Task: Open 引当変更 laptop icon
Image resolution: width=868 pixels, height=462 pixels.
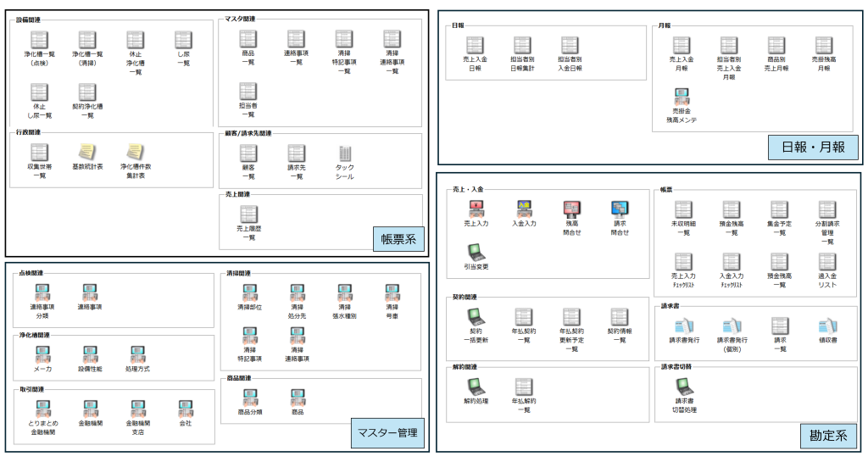Action: 476,253
